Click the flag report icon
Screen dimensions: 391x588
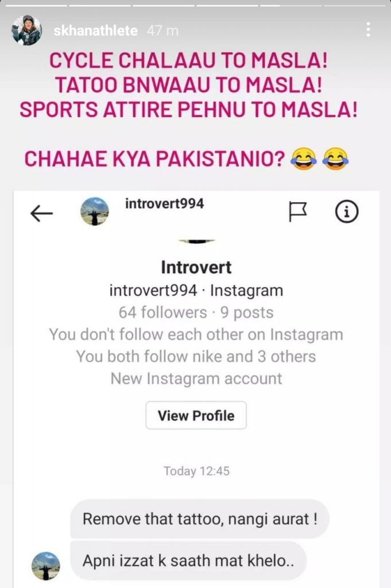pyautogui.click(x=298, y=212)
